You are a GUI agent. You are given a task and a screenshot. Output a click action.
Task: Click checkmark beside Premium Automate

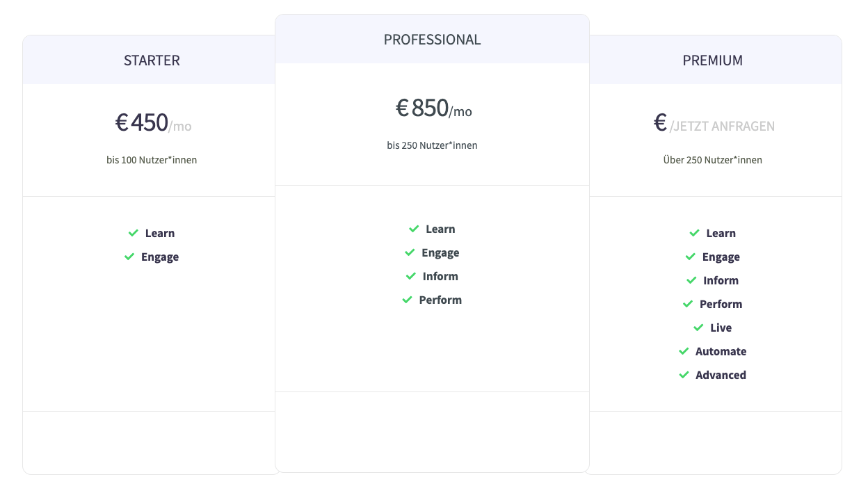(x=684, y=351)
